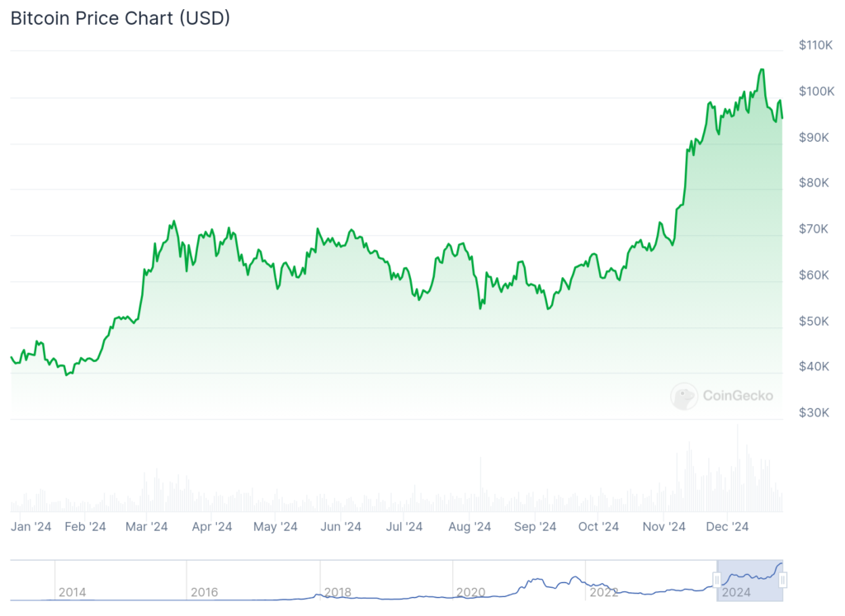Click the 2014 label in range navigator
Screen dimensions: 845x616
(73, 592)
